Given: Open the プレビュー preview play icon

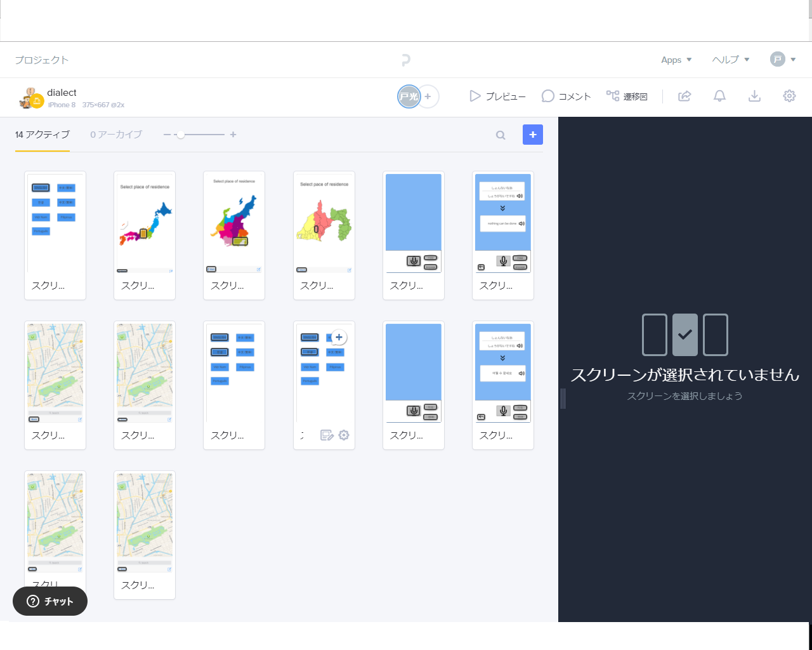Looking at the screenshot, I should [x=475, y=96].
